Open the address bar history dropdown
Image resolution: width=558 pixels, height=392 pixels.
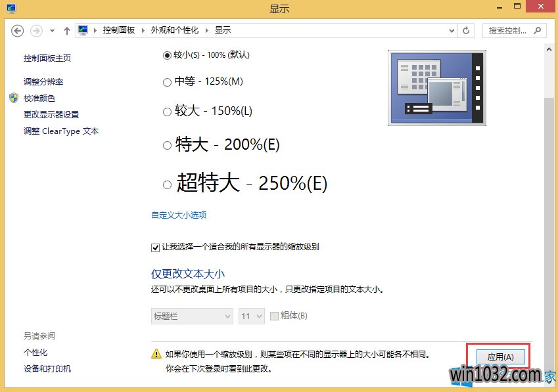point(452,30)
